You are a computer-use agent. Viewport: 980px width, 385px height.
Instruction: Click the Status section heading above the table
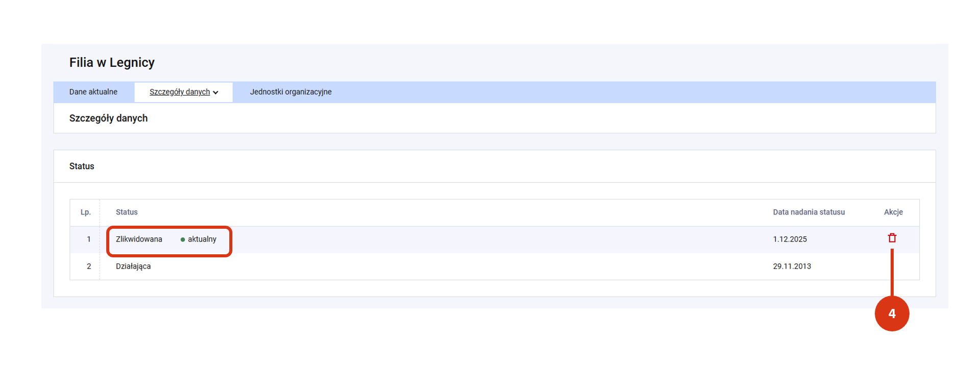click(x=82, y=166)
